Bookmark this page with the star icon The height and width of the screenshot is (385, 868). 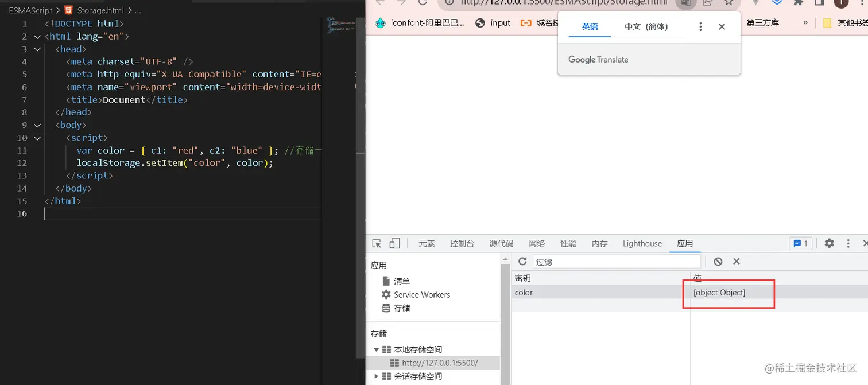click(729, 2)
